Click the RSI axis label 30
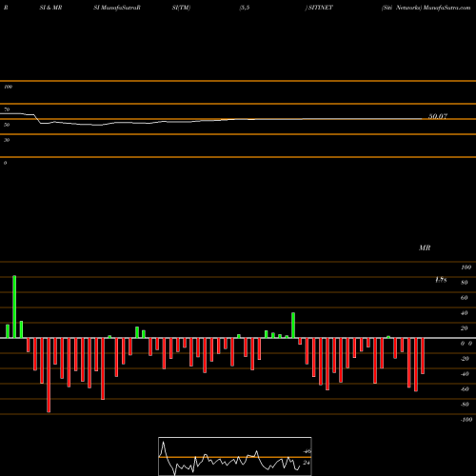This screenshot has height=476, width=476. (7, 140)
